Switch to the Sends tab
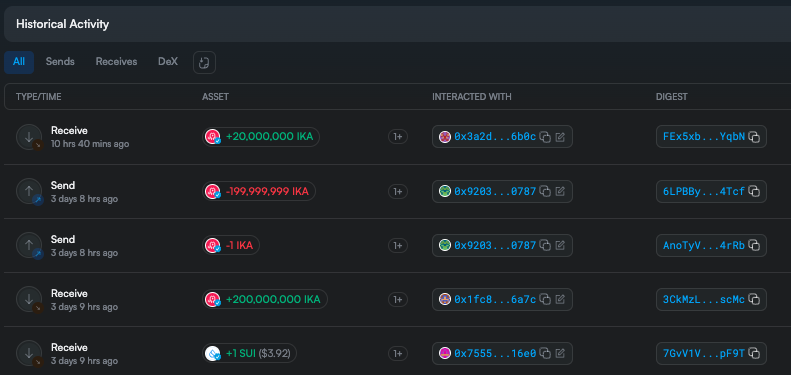The height and width of the screenshot is (375, 791). (x=60, y=62)
